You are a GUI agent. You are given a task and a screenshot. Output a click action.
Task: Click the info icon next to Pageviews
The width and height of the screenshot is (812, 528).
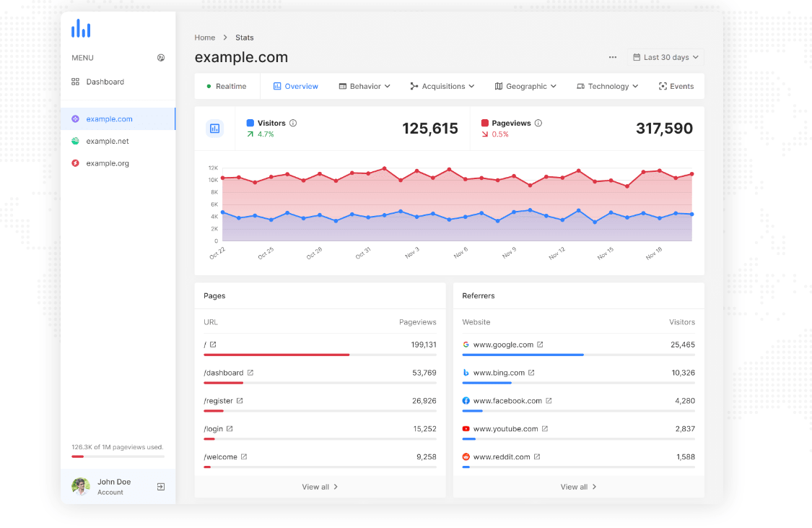[x=538, y=124]
